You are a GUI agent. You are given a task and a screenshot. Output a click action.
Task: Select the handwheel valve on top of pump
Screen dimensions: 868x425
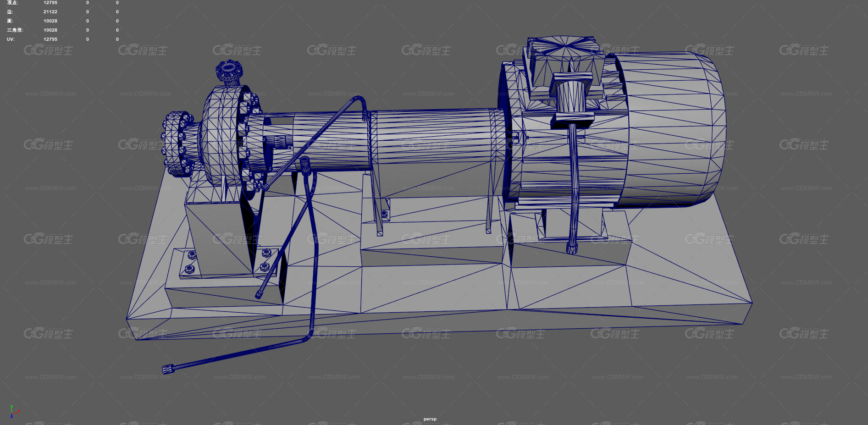(229, 72)
